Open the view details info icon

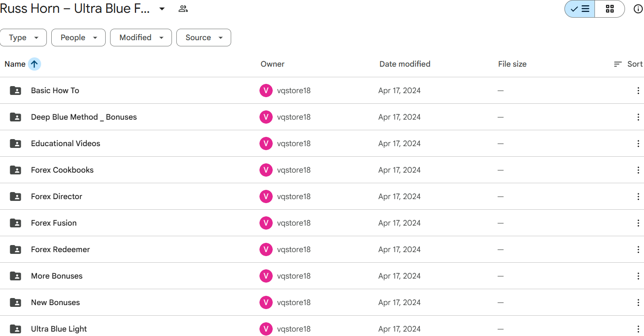point(638,9)
